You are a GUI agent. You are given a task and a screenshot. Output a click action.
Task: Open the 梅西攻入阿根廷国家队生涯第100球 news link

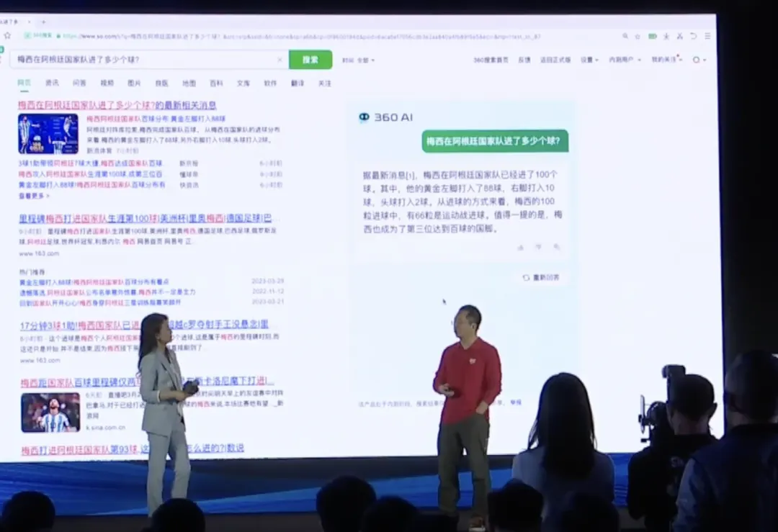90,174
